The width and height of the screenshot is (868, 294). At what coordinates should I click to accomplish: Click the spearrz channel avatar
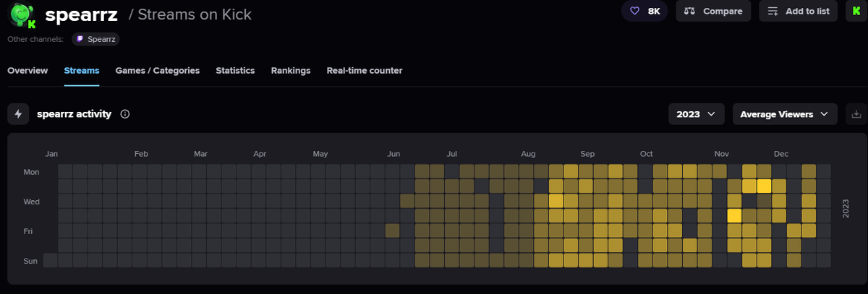[22, 14]
